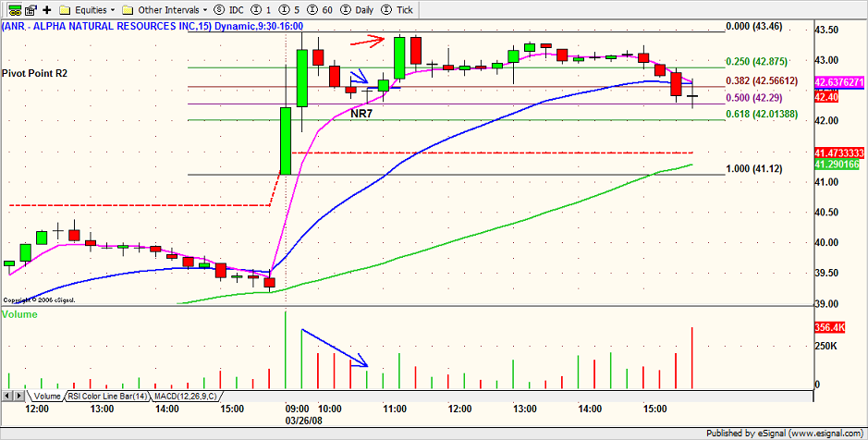Click the red 42.40 last price tag
This screenshot has width=868, height=440.
pos(825,97)
